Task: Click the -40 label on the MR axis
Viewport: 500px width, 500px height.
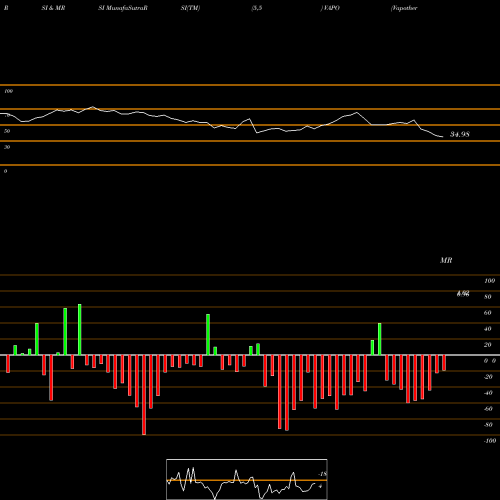Action: pyautogui.click(x=488, y=393)
